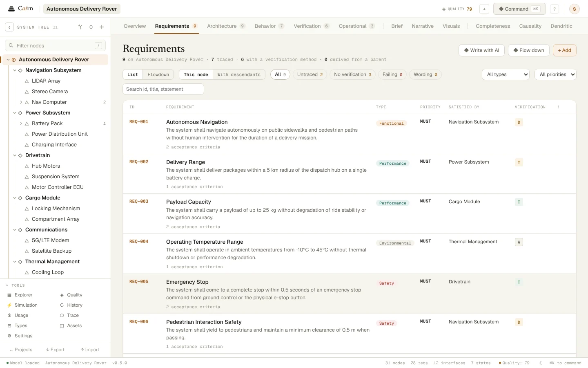Viewport: 588px width, 368px height.
Task: Click the expand/collapse all icon in System Tree header
Action: (x=91, y=27)
